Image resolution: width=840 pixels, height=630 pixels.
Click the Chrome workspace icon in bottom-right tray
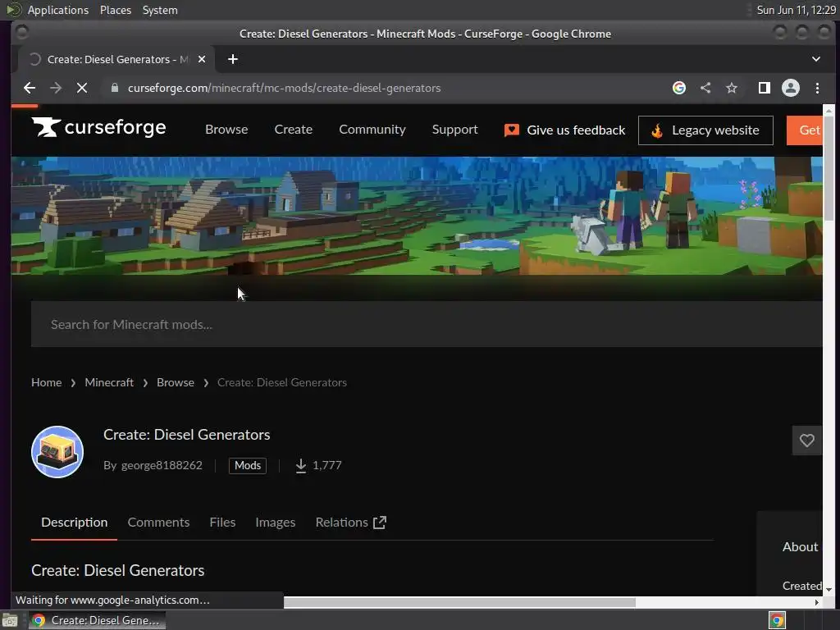pyautogui.click(x=778, y=620)
